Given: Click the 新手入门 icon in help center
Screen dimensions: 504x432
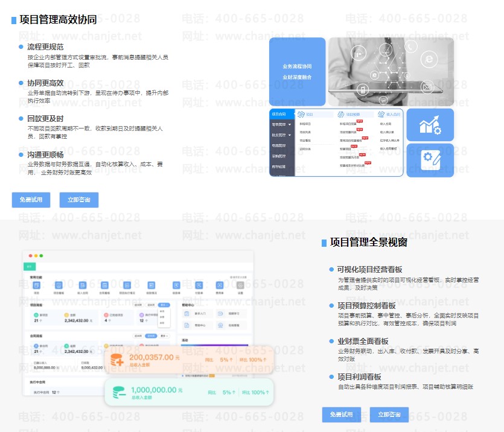Looking at the screenshot, I should 187,314.
